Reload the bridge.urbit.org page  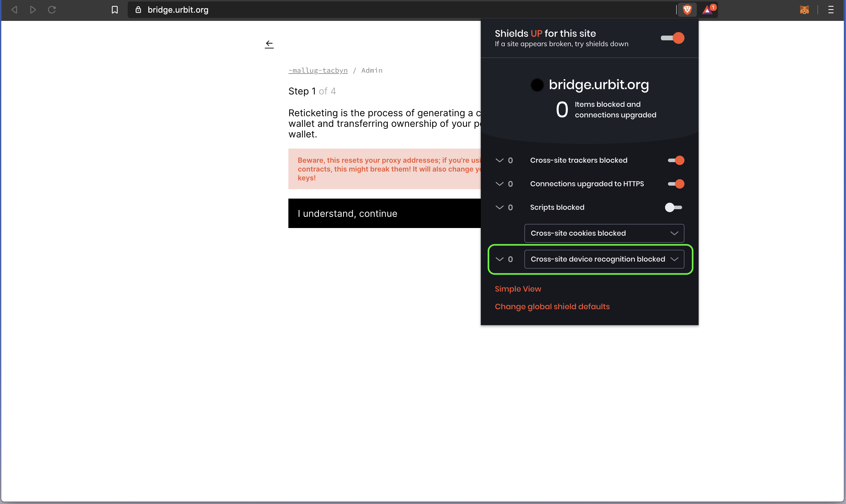click(51, 9)
